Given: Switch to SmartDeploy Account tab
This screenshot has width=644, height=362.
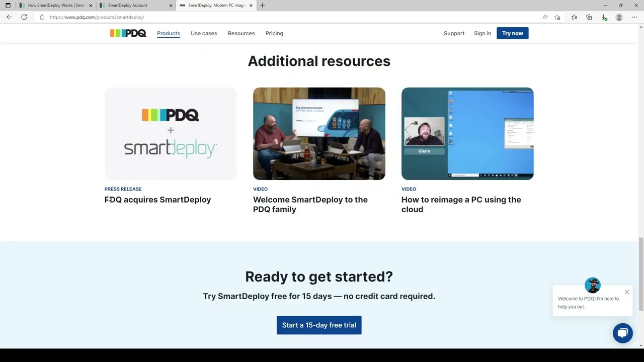Looking at the screenshot, I should click(135, 5).
